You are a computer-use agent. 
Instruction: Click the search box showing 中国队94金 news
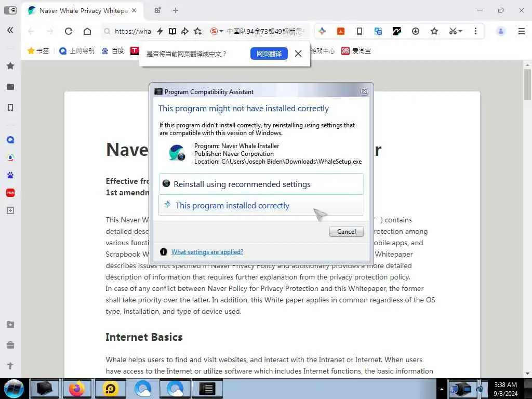point(264,31)
